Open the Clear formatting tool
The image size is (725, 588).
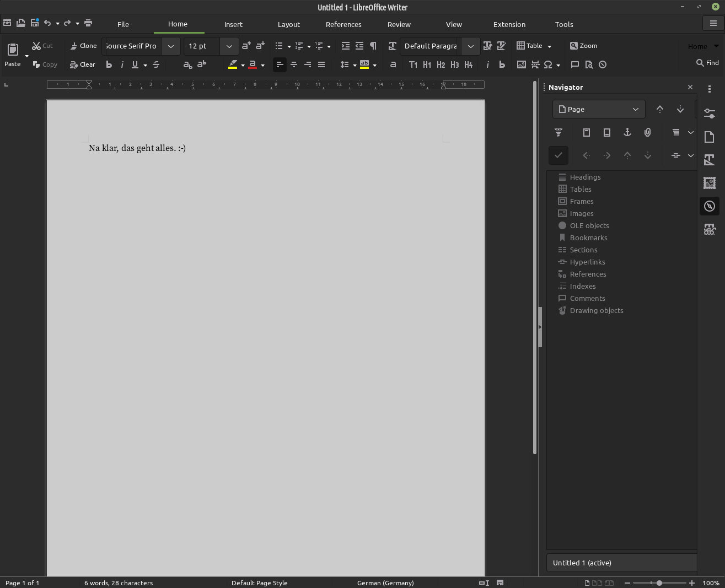82,64
